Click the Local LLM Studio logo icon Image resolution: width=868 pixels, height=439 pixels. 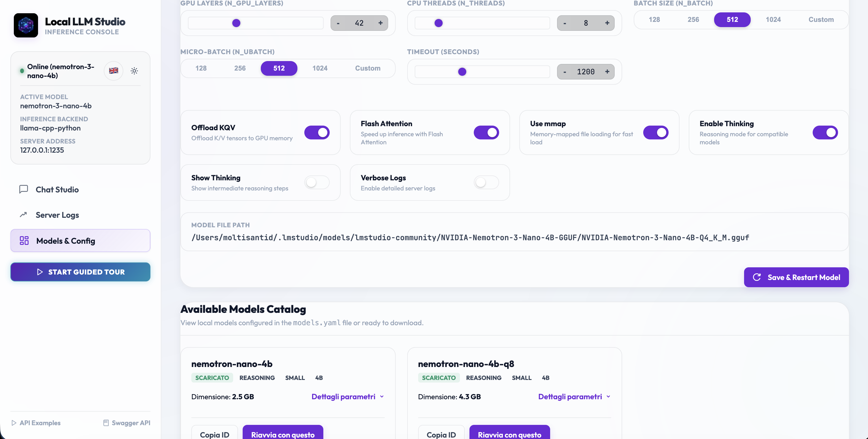point(26,25)
